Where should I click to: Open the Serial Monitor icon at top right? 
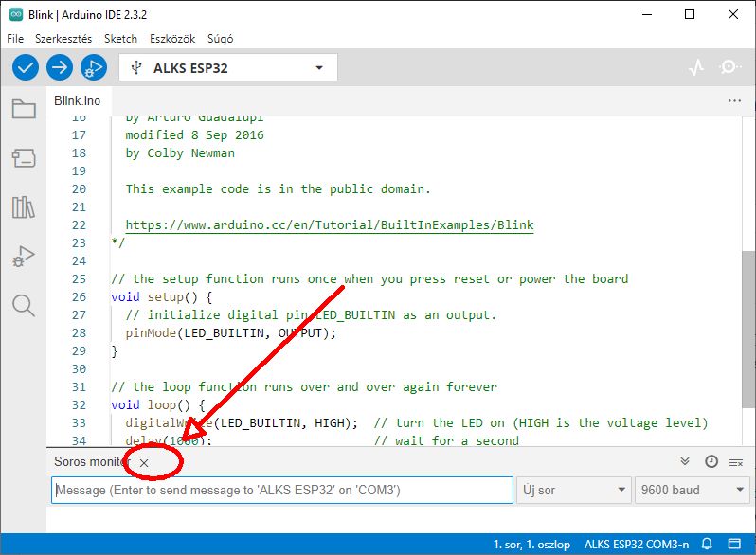[730, 67]
